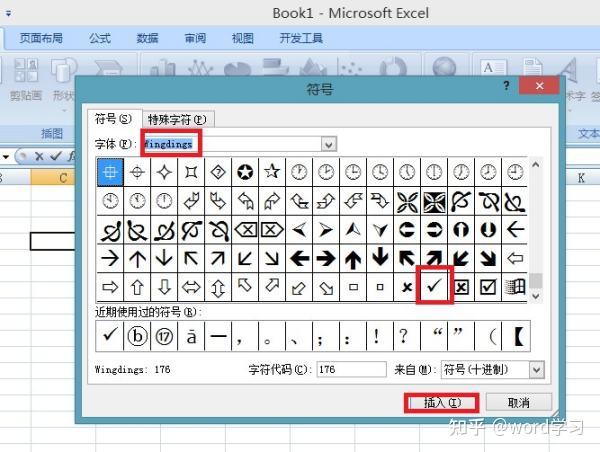Click the 剪贴画 clip art button
This screenshot has height=452, width=600.
coord(26,79)
